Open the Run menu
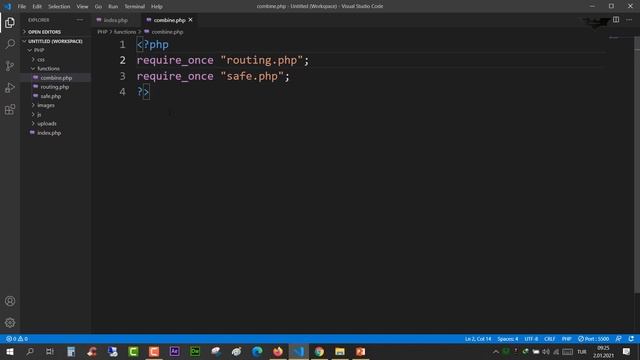 [x=113, y=6]
